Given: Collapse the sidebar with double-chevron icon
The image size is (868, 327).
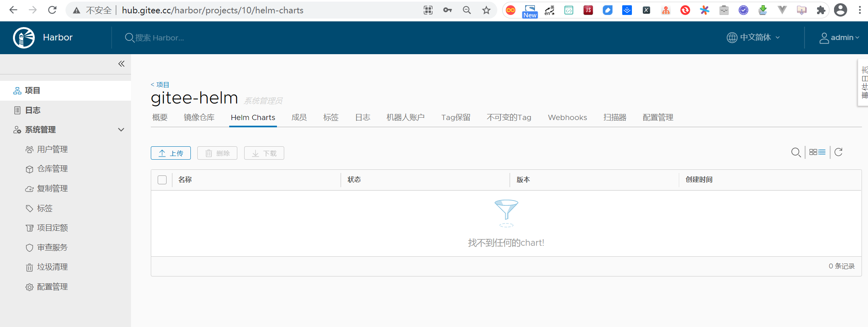Looking at the screenshot, I should tap(121, 64).
